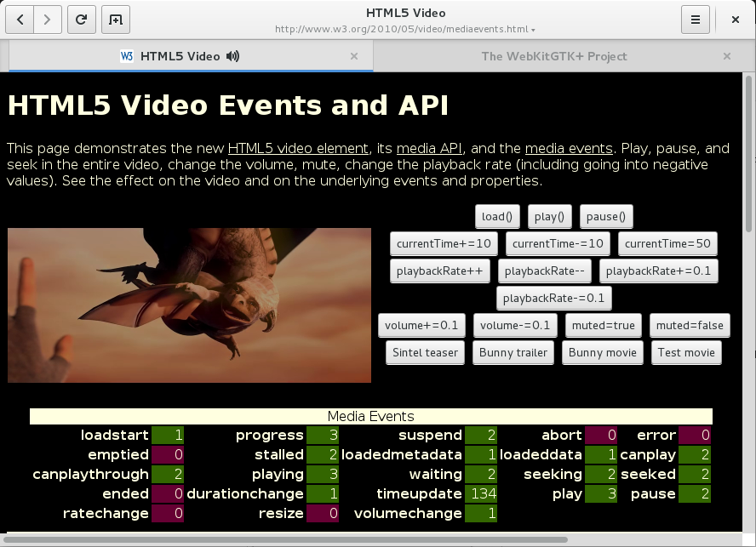Reload the current page
This screenshot has height=547, width=756.
click(x=82, y=20)
